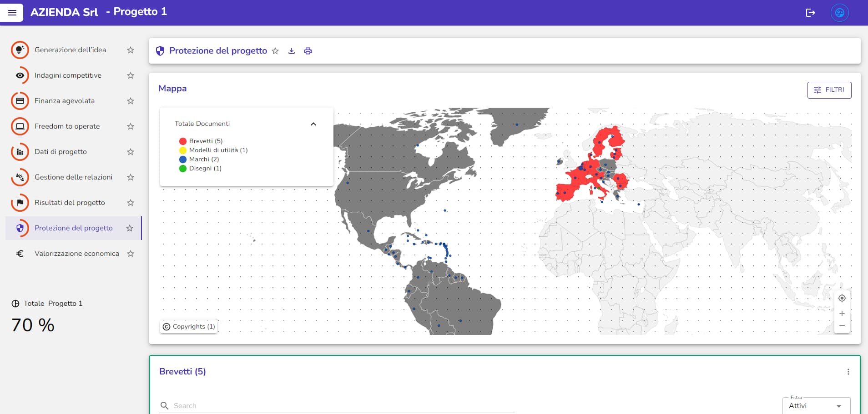868x414 pixels.
Task: Star the Finanza agevolata menu item
Action: (x=131, y=101)
